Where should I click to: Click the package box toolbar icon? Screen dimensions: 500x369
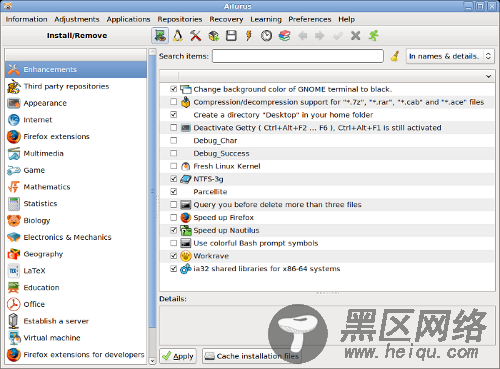click(214, 36)
